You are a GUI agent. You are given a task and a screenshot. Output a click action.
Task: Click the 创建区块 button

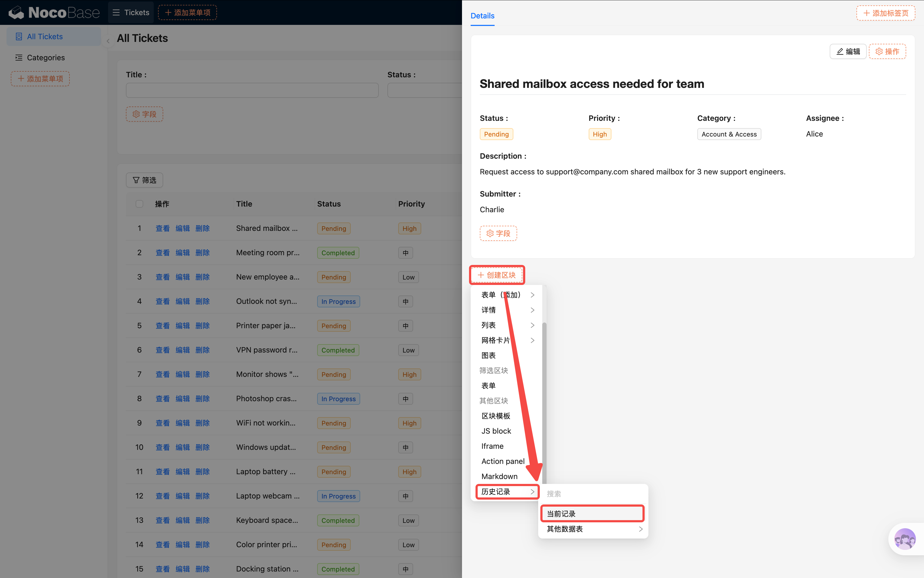[x=497, y=275]
